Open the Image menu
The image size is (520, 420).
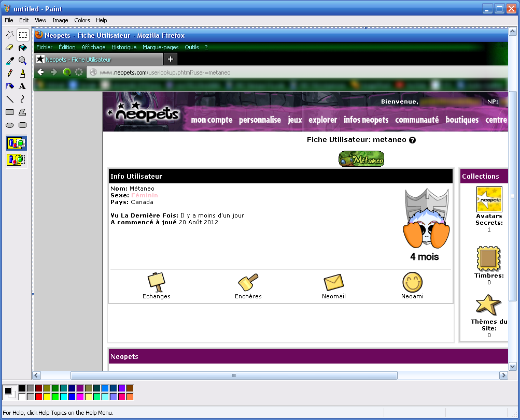point(60,20)
